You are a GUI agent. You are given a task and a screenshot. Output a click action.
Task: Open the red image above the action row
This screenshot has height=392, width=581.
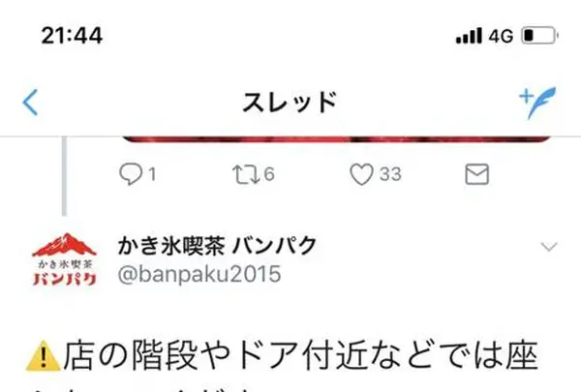point(336,139)
